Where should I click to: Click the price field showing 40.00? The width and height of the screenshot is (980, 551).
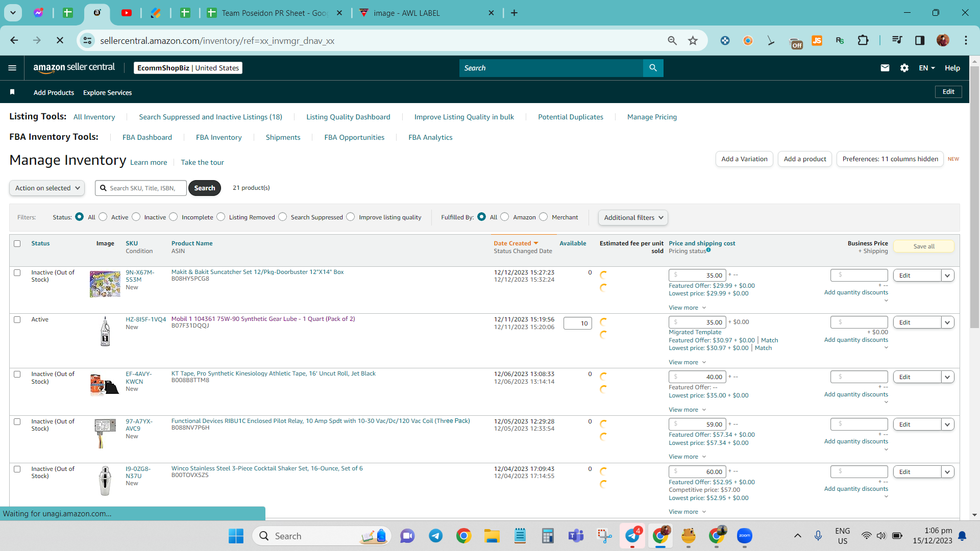pyautogui.click(x=697, y=377)
